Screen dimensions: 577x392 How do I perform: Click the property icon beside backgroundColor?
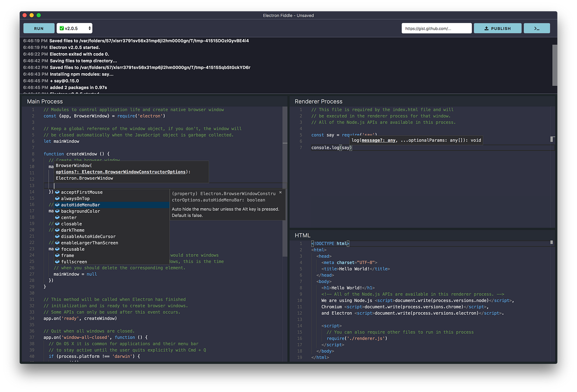(58, 211)
